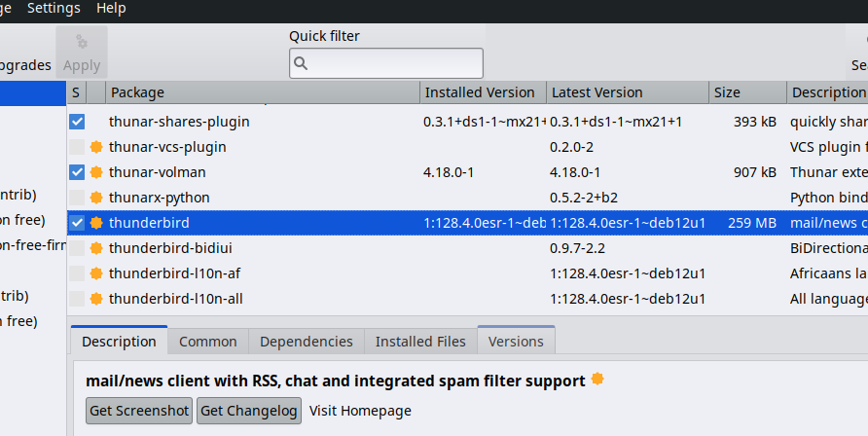The image size is (868, 436).
Task: Select the thunderbird-l10n-af package name
Action: coord(174,273)
